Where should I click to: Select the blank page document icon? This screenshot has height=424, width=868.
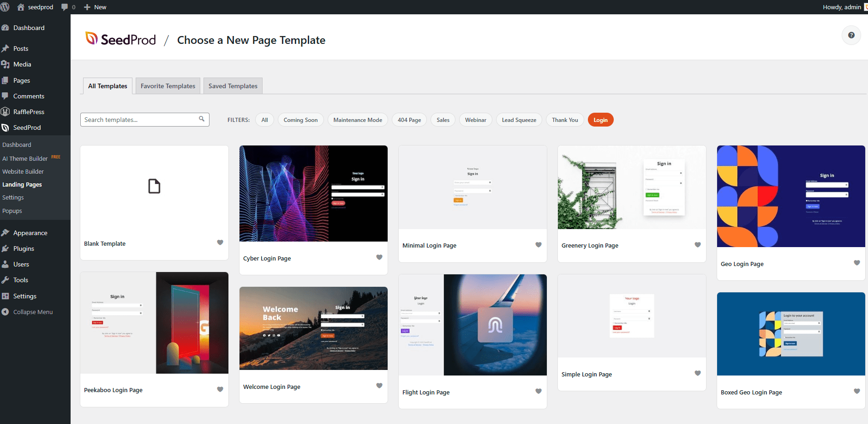(154, 186)
